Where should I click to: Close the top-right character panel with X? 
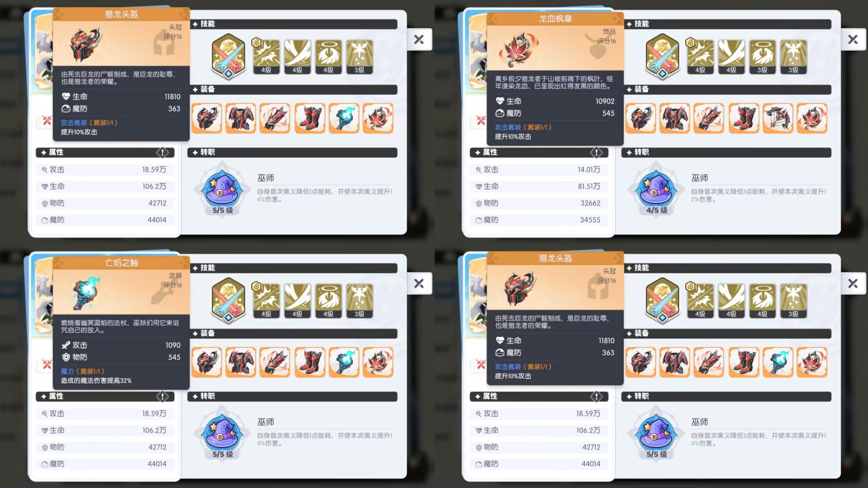coord(853,40)
